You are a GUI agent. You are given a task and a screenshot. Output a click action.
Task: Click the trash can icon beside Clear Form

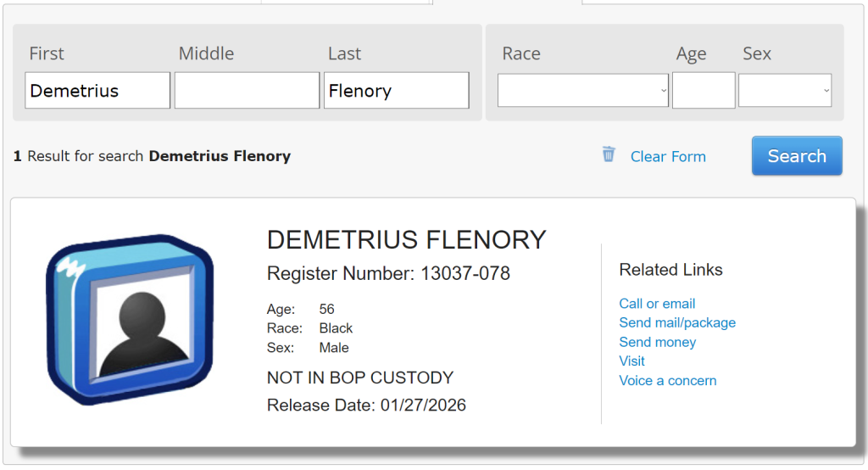609,154
